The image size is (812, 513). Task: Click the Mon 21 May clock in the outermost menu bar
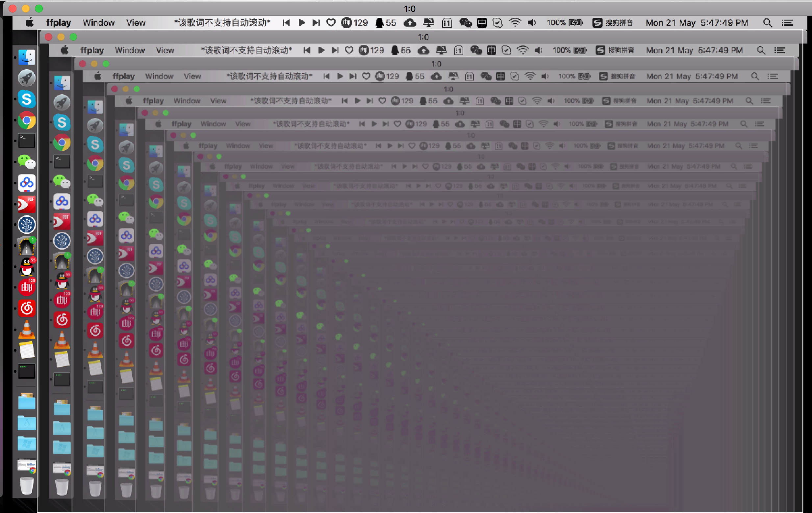coord(697,23)
